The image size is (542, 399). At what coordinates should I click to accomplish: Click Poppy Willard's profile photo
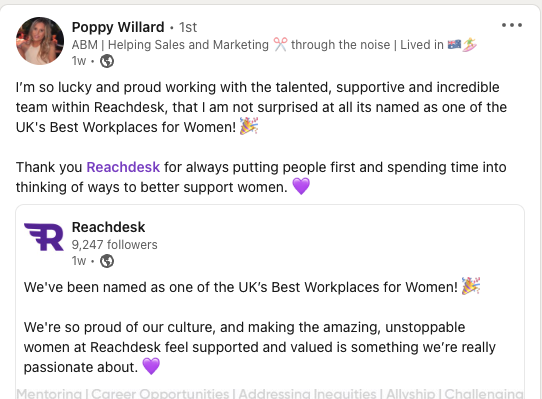point(40,41)
